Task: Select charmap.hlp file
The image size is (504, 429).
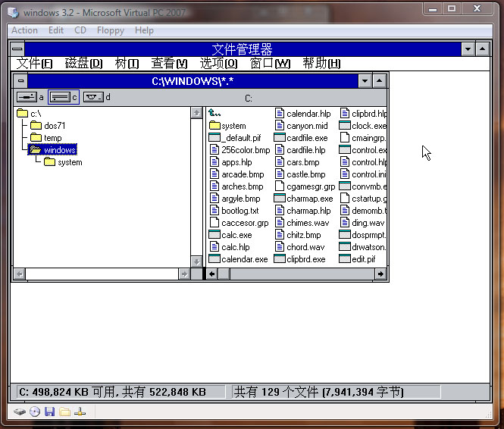Action: click(303, 211)
